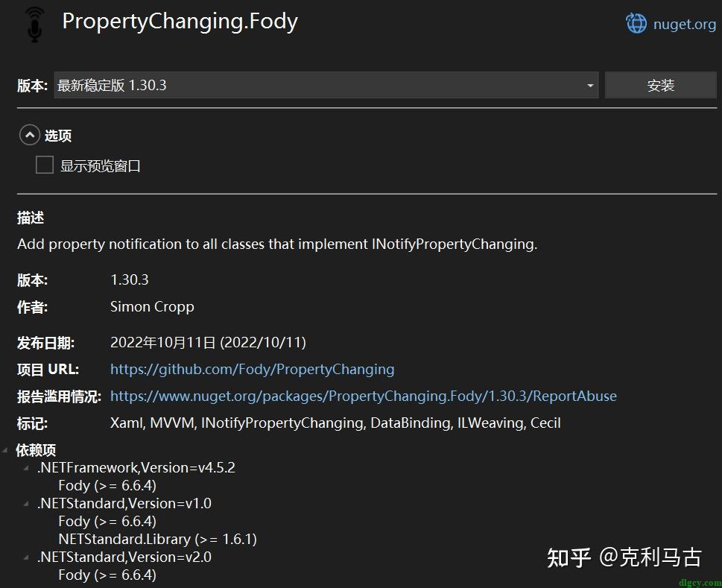Select Fody dependency under .NETFramework v4.5.2
This screenshot has height=588, width=722.
pos(107,485)
